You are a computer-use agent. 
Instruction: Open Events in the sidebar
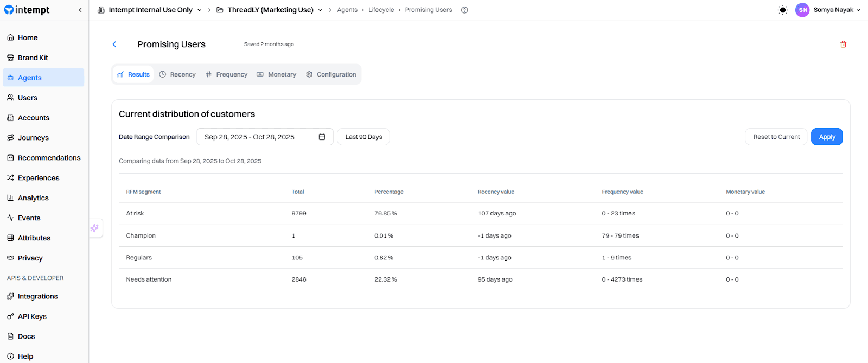click(43, 218)
